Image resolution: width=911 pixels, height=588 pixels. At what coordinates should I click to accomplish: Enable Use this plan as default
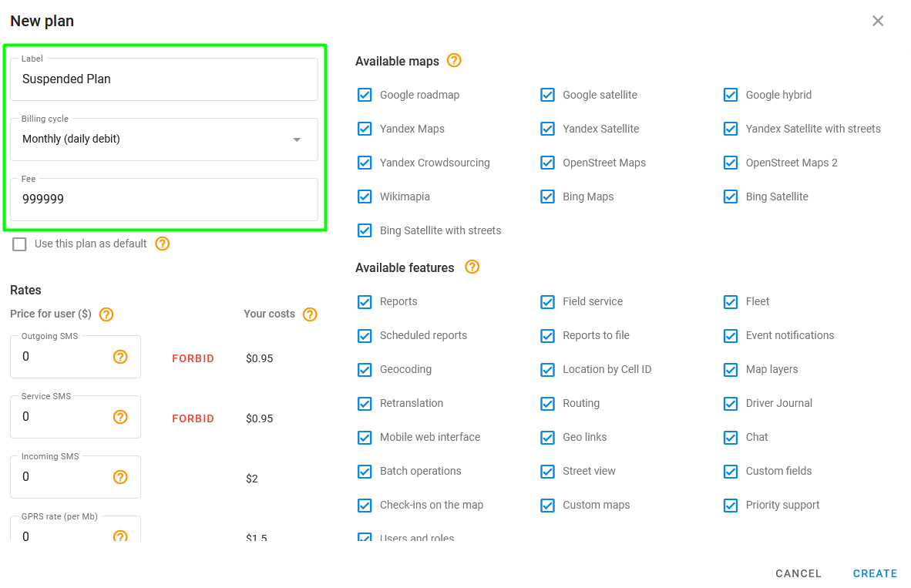(x=20, y=244)
